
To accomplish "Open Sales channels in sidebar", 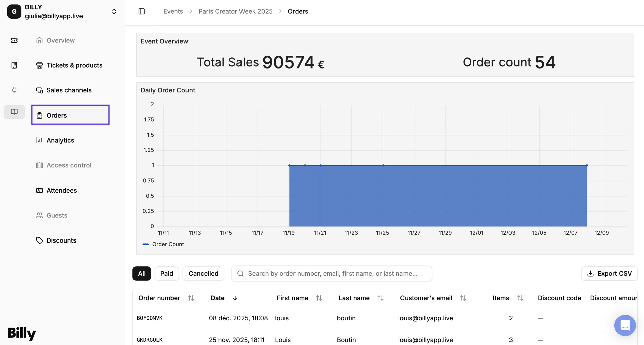I will 69,90.
